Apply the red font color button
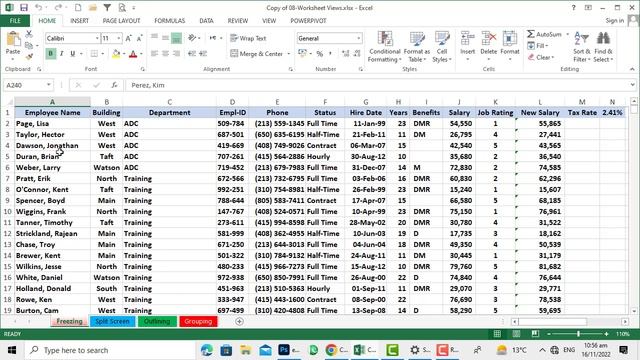This screenshot has height=360, width=640. [x=133, y=53]
